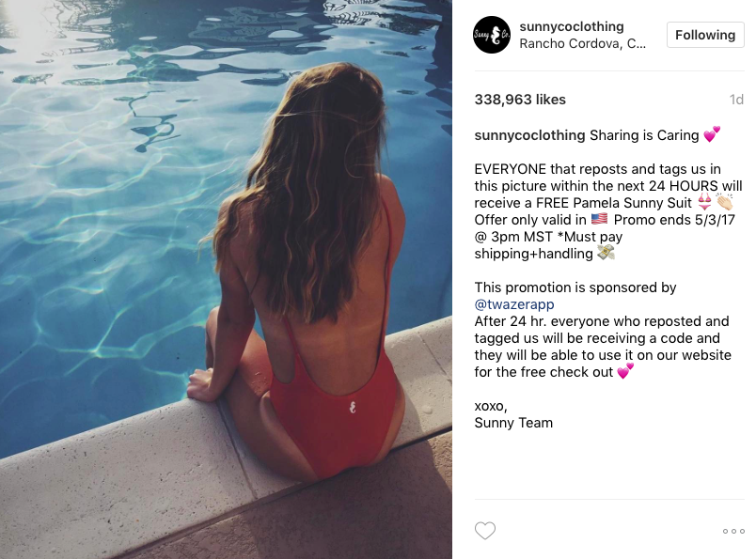Viewport: 756px width, 559px height.
Task: Click the sunnycoclothing username in the caption
Action: pos(529,135)
